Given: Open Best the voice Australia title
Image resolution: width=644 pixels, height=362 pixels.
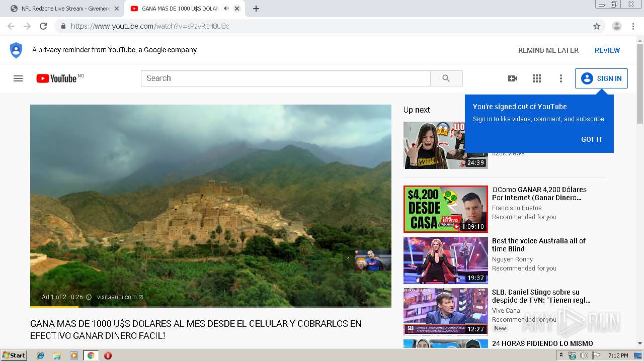Looking at the screenshot, I should tap(539, 245).
